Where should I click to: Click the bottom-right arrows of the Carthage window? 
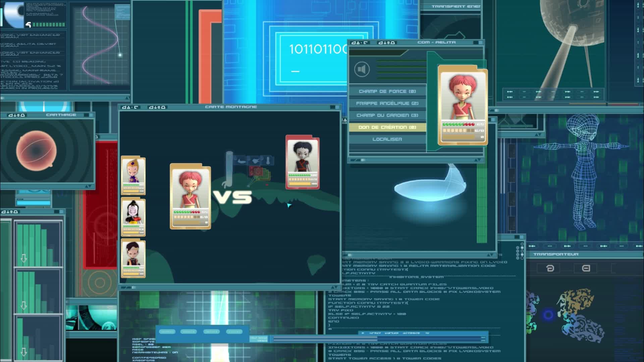coord(88,186)
